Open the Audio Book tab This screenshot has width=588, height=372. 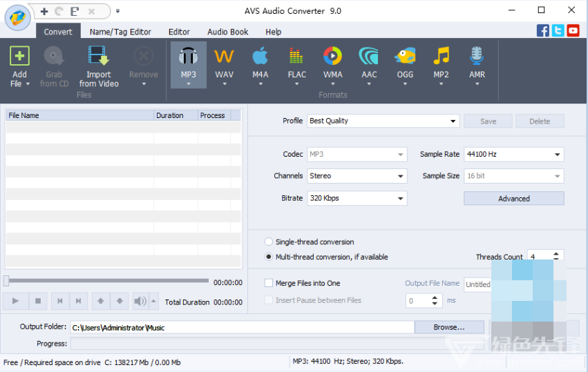coord(227,32)
